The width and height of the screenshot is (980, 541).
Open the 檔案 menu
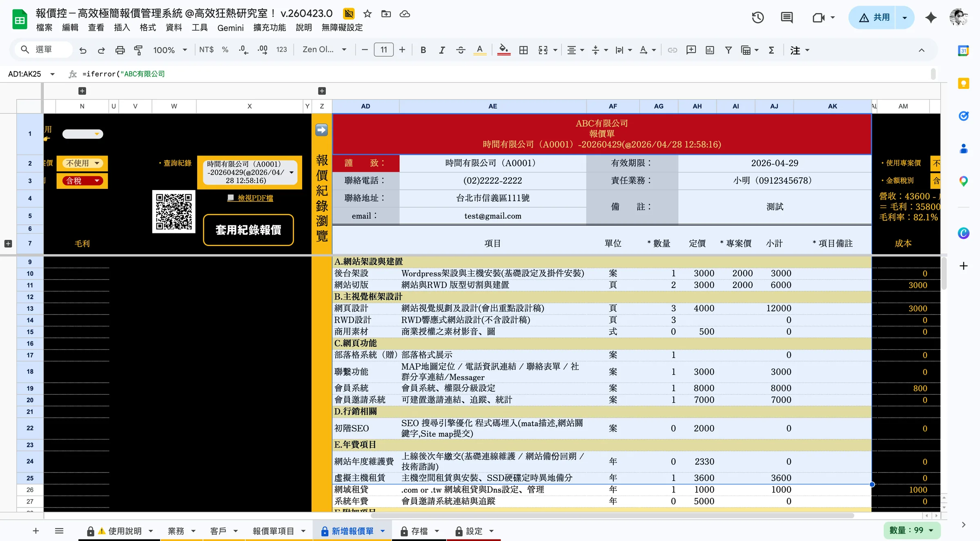pyautogui.click(x=44, y=27)
